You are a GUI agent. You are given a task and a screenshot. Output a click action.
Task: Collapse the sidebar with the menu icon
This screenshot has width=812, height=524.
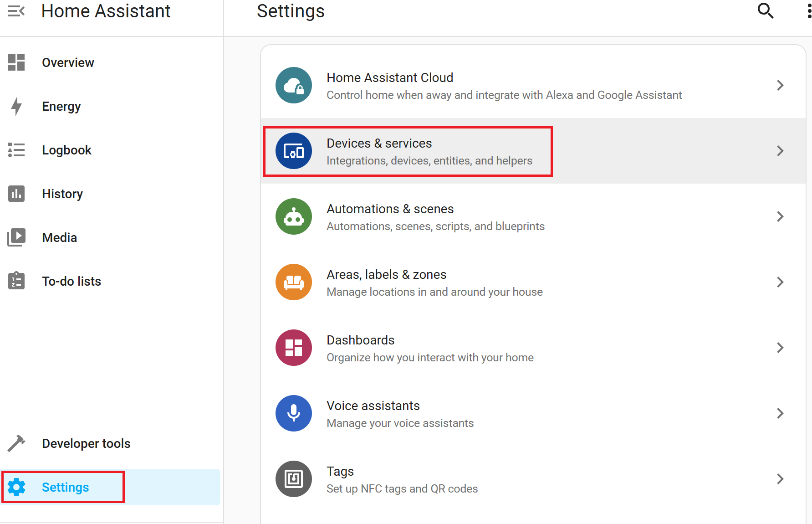point(16,11)
